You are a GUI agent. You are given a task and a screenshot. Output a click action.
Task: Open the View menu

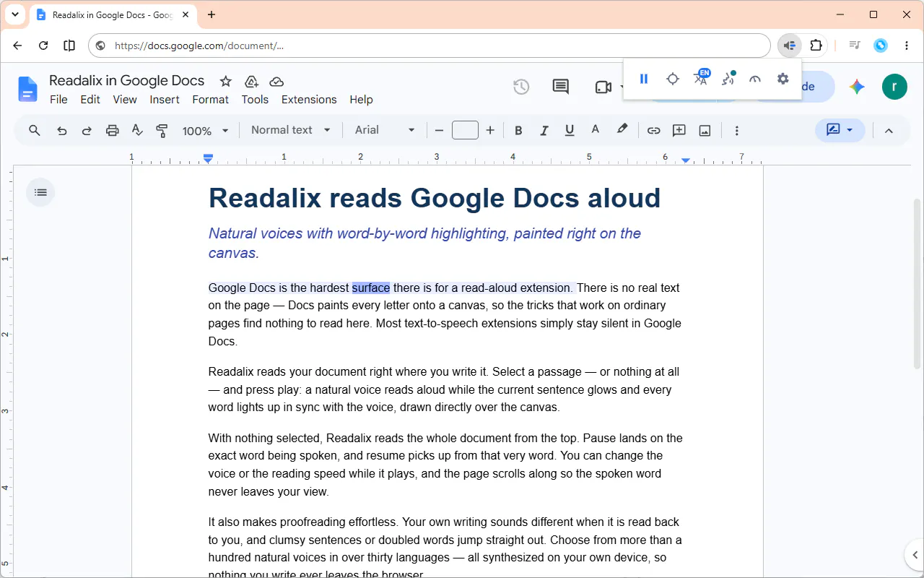click(x=125, y=100)
